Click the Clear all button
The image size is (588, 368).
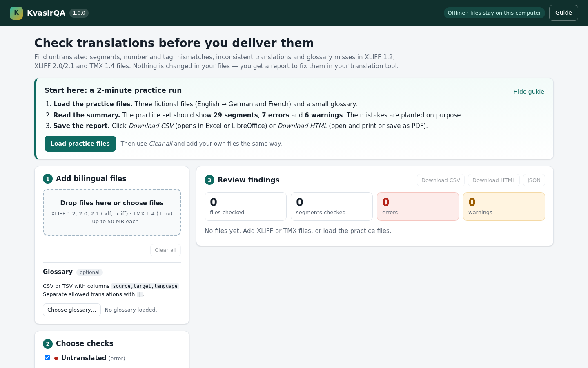165,250
